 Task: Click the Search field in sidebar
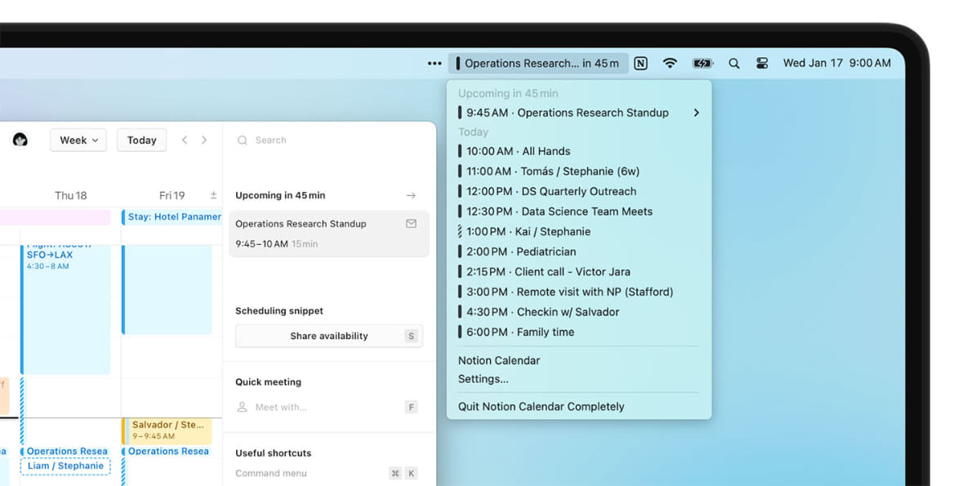coord(329,140)
